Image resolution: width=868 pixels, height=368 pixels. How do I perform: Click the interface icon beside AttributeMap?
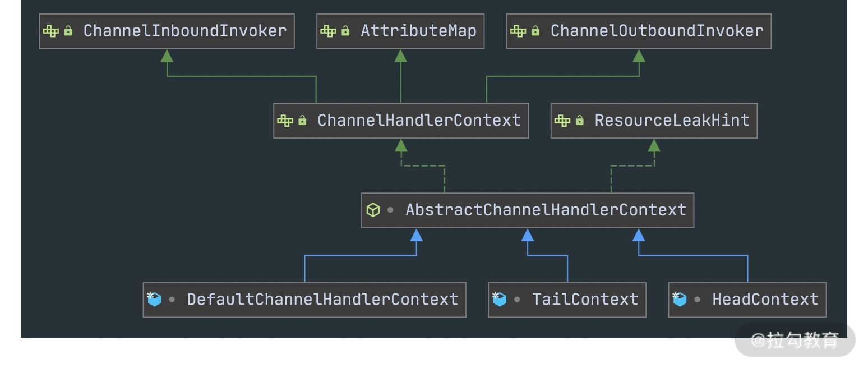point(328,31)
